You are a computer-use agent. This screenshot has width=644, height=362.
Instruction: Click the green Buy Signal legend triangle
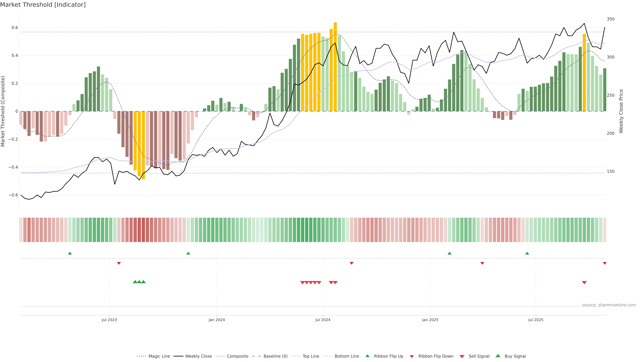point(498,356)
